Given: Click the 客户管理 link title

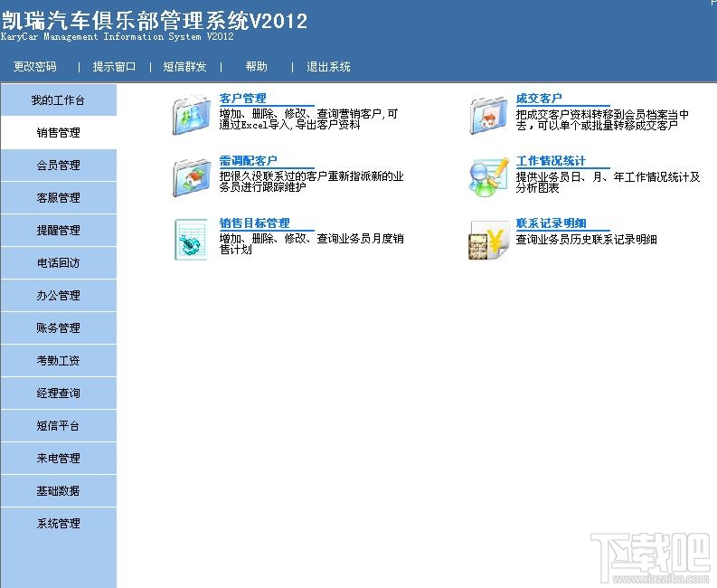Looking at the screenshot, I should (x=242, y=99).
